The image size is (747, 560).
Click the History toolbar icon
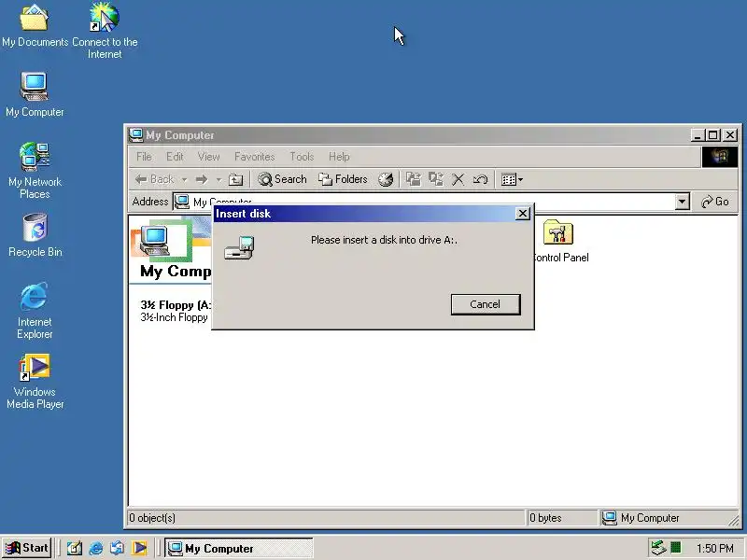pyautogui.click(x=386, y=179)
